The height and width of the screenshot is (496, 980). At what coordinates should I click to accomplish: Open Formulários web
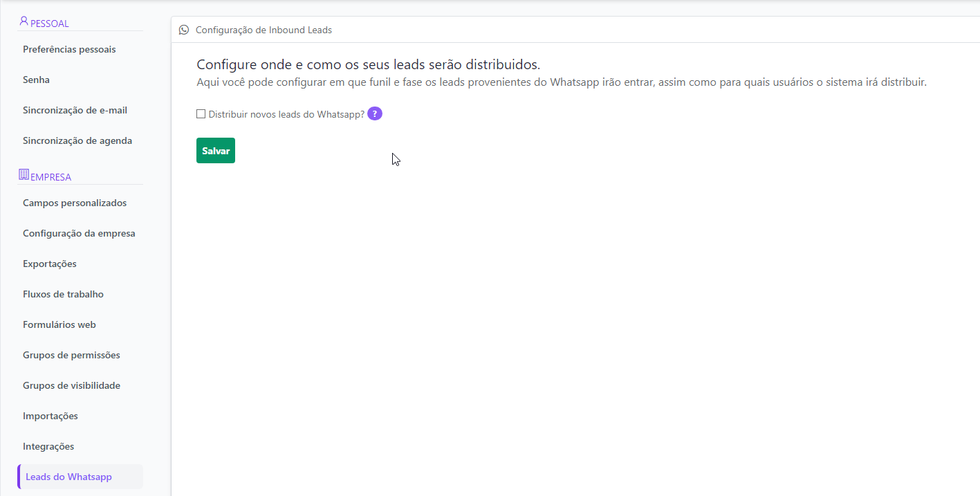(59, 325)
